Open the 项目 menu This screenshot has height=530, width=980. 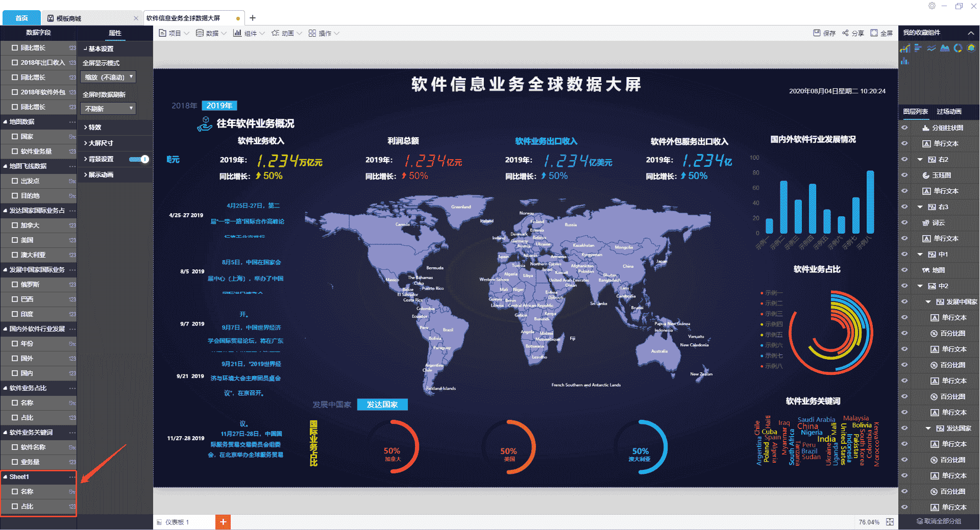174,33
